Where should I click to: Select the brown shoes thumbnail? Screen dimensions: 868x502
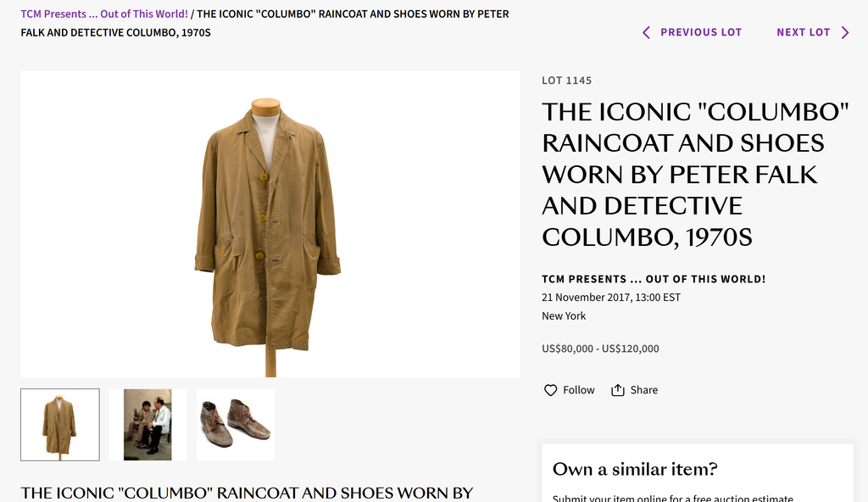[x=236, y=425]
